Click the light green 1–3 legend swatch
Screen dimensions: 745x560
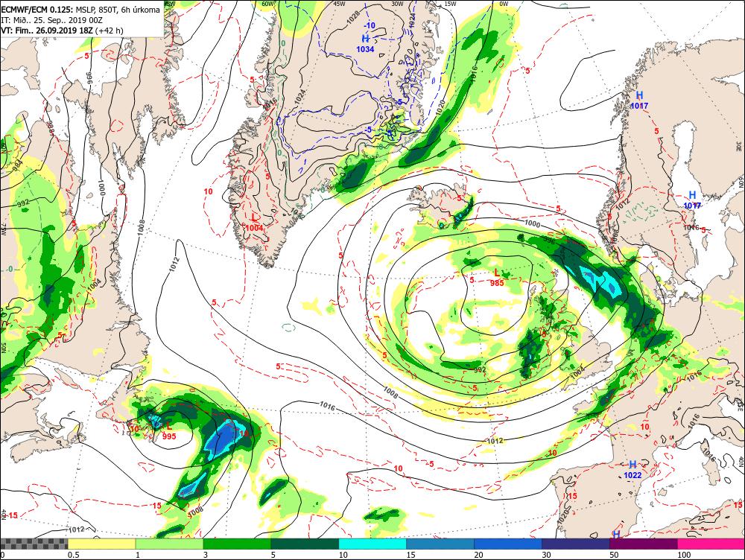pyautogui.click(x=170, y=544)
